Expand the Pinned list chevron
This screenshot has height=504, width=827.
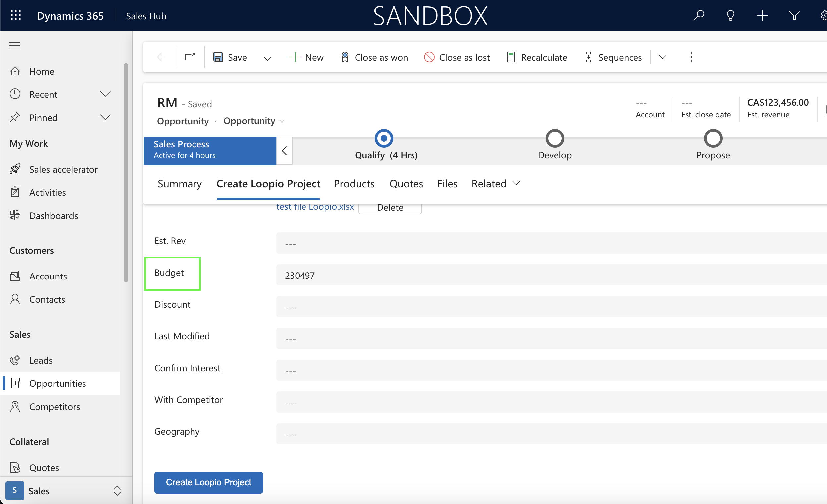(105, 117)
